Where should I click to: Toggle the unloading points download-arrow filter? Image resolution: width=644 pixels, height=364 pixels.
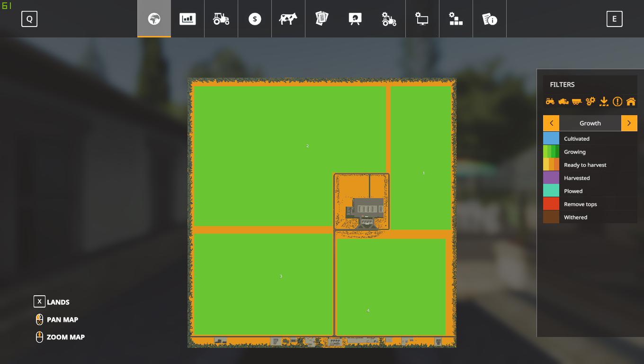604,101
